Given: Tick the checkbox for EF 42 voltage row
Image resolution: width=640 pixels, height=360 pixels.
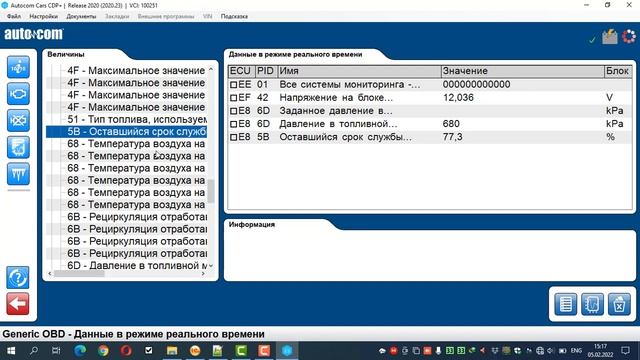Looking at the screenshot, I should [x=233, y=98].
